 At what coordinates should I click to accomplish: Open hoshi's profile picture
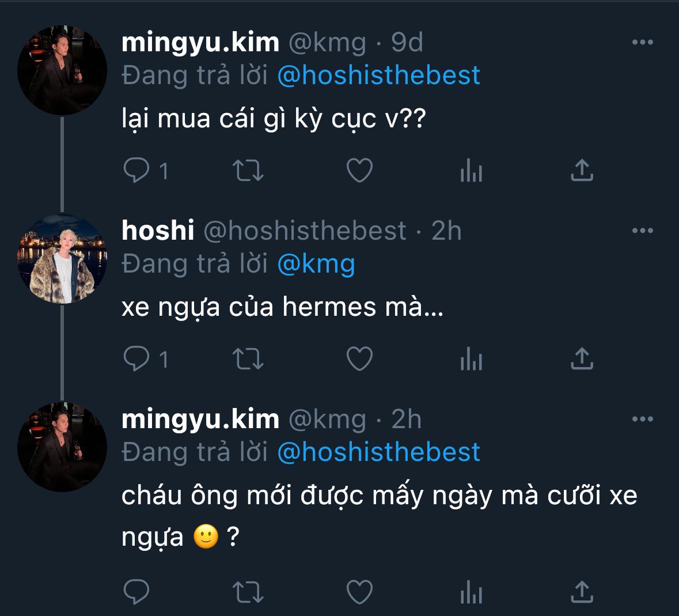pos(62,259)
